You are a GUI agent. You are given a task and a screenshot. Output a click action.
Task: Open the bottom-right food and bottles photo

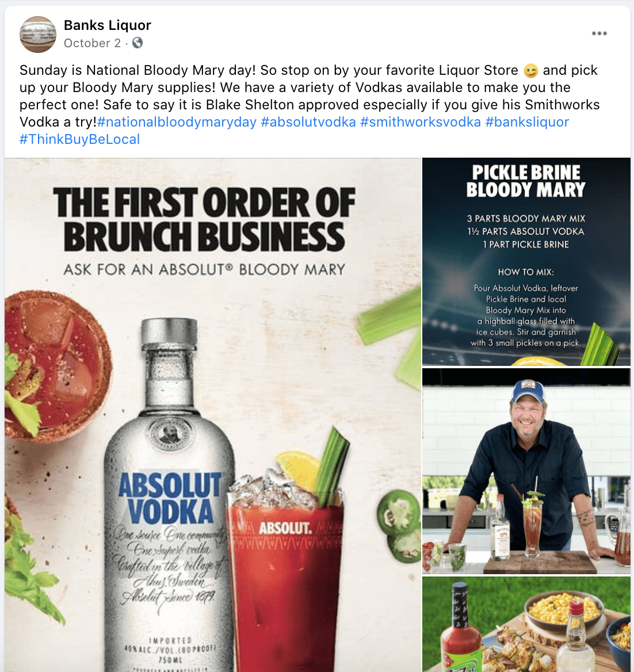point(526,624)
